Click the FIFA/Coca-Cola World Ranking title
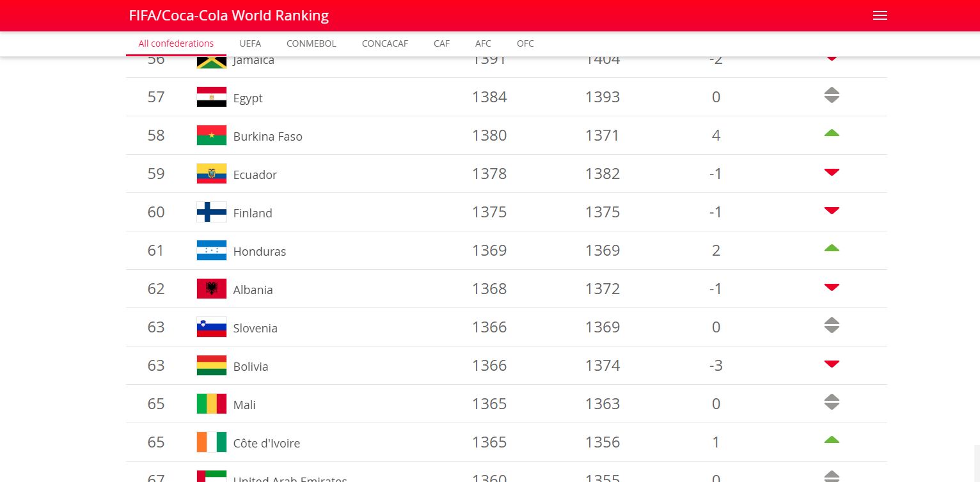This screenshot has height=482, width=980. pyautogui.click(x=229, y=15)
